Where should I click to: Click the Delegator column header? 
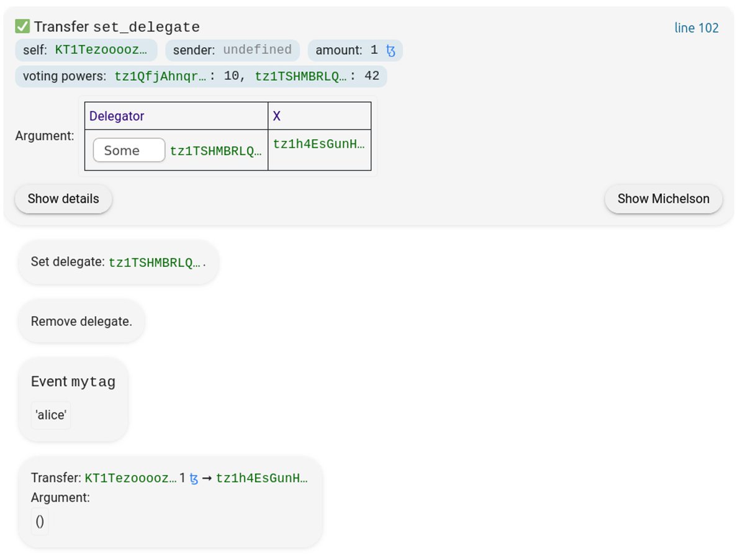(176, 116)
